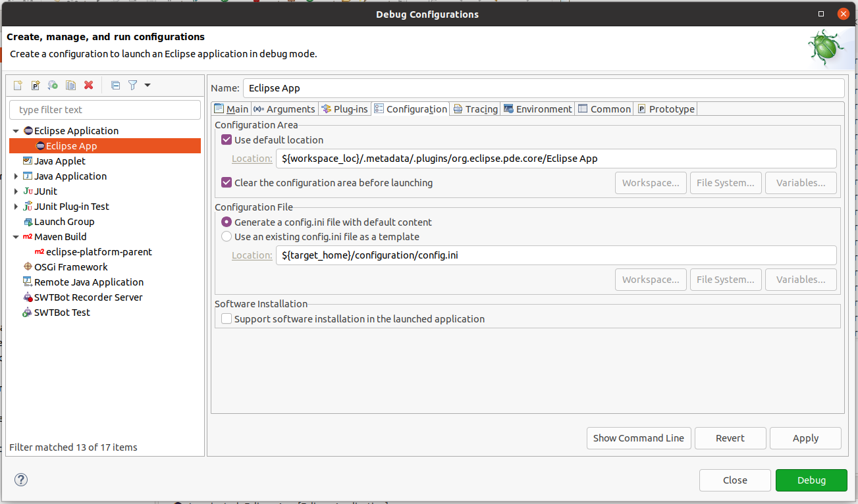Click the green Debug button
This screenshot has height=504, width=858.
811,480
